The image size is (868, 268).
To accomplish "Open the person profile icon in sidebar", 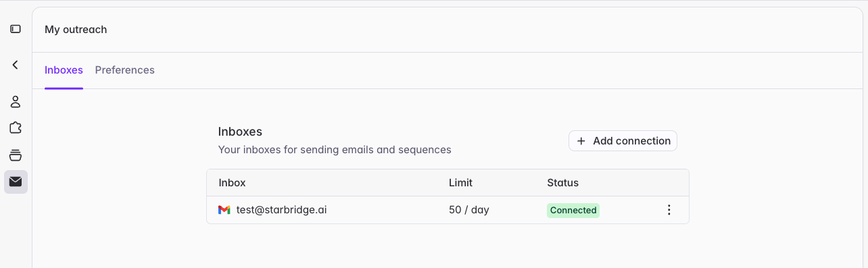I will [16, 102].
